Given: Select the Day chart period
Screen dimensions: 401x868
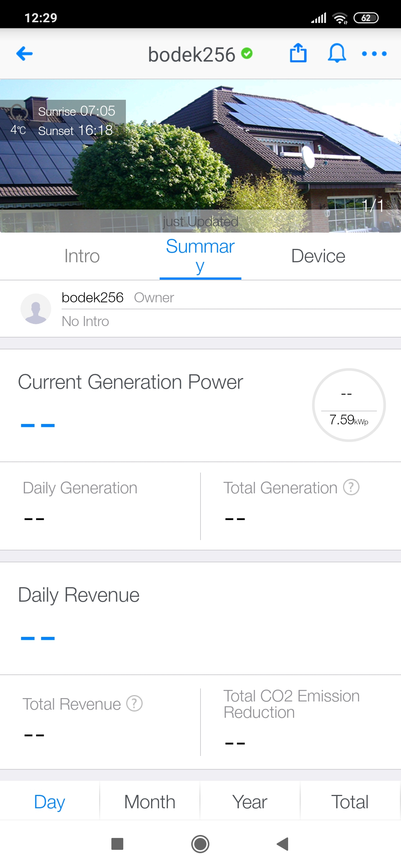Looking at the screenshot, I should point(49,802).
